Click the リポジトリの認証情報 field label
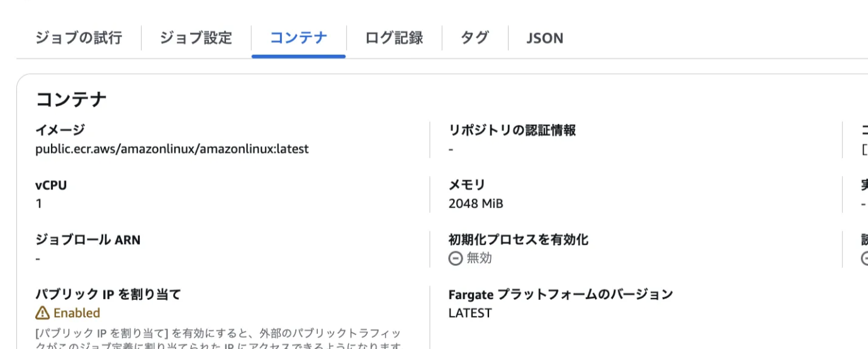The height and width of the screenshot is (349, 868). [x=512, y=130]
